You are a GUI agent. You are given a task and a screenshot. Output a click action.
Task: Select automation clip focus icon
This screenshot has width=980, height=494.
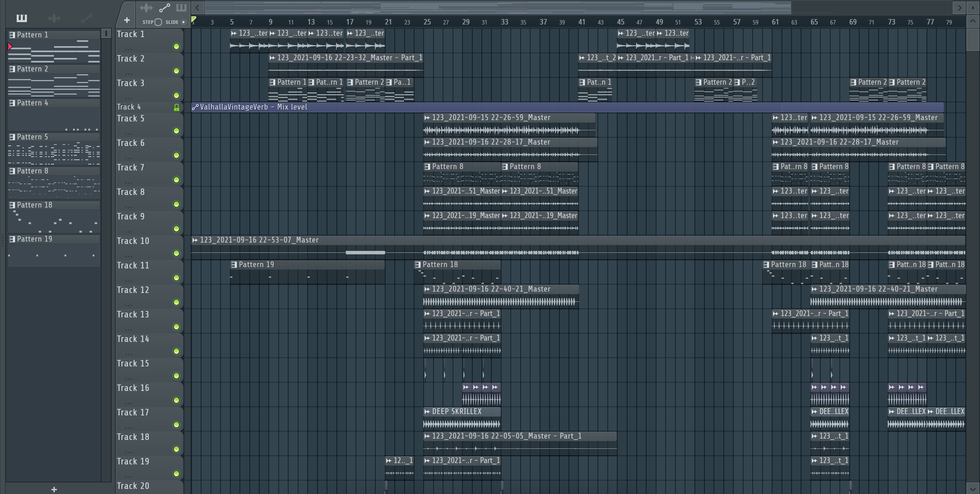pos(164,7)
